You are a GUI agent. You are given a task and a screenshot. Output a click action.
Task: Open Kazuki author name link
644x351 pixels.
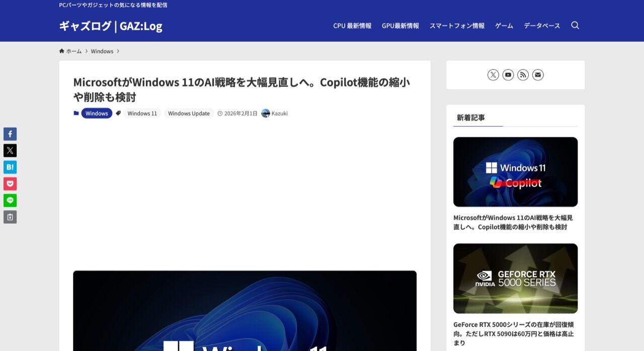tap(280, 113)
